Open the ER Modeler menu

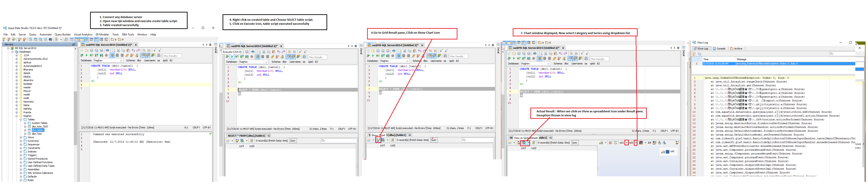coord(102,34)
